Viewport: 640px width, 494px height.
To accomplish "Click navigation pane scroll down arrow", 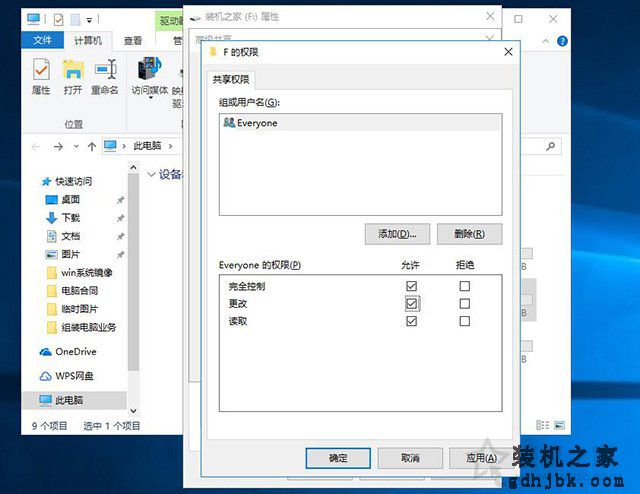I will point(133,410).
